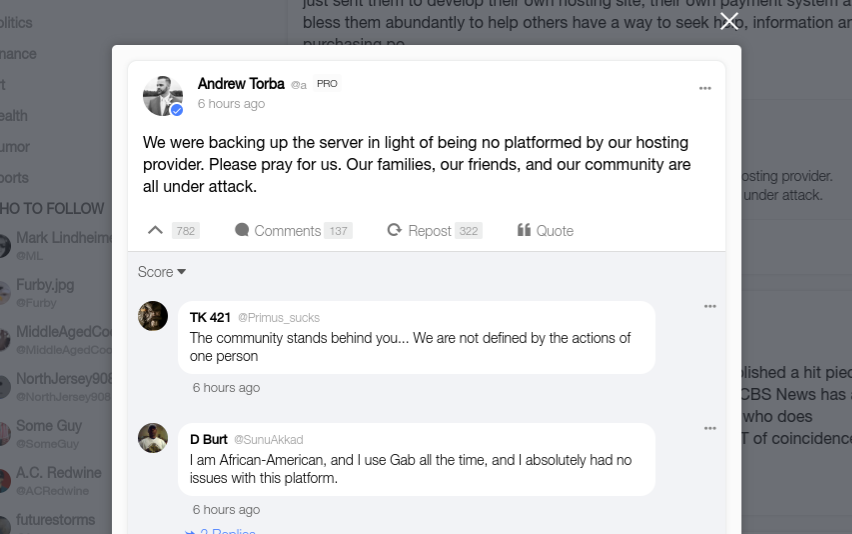
Task: Open Andrew Torba's profile picture
Action: coord(163,96)
